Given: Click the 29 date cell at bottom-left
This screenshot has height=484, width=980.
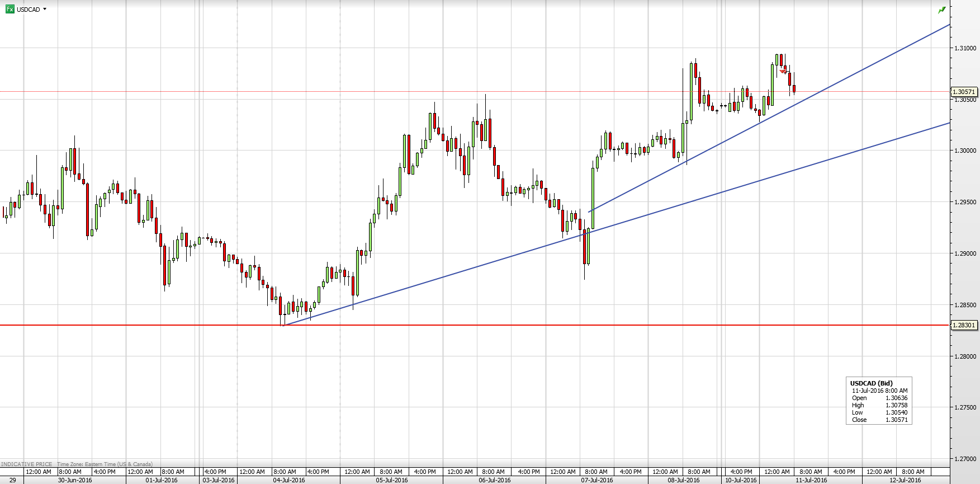Looking at the screenshot, I should pos(12,480).
